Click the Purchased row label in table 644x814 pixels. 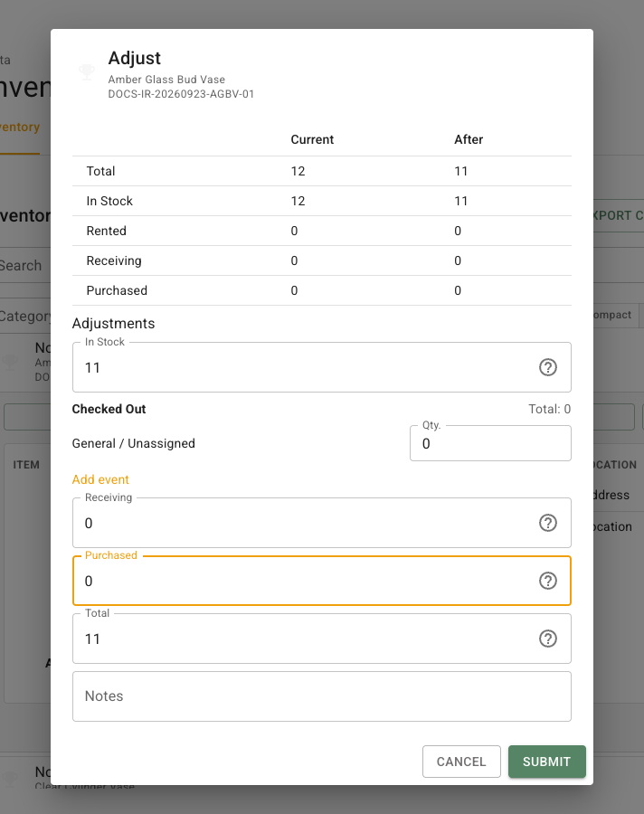coord(117,290)
